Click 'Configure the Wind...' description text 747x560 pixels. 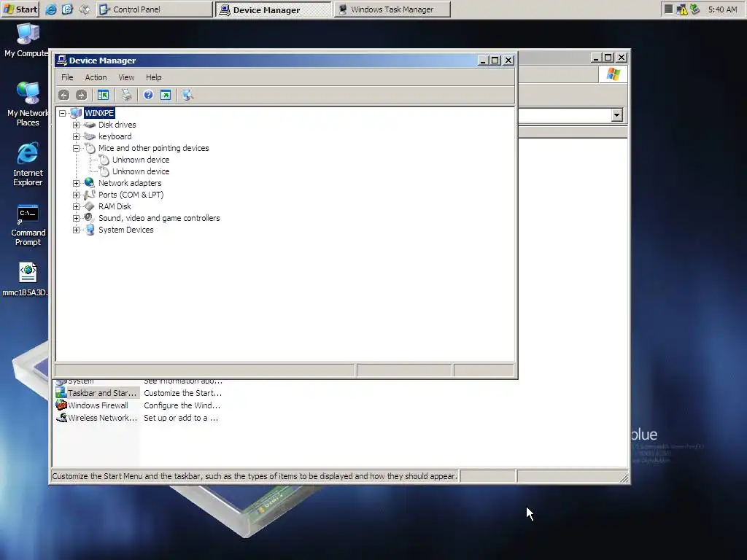(x=182, y=405)
